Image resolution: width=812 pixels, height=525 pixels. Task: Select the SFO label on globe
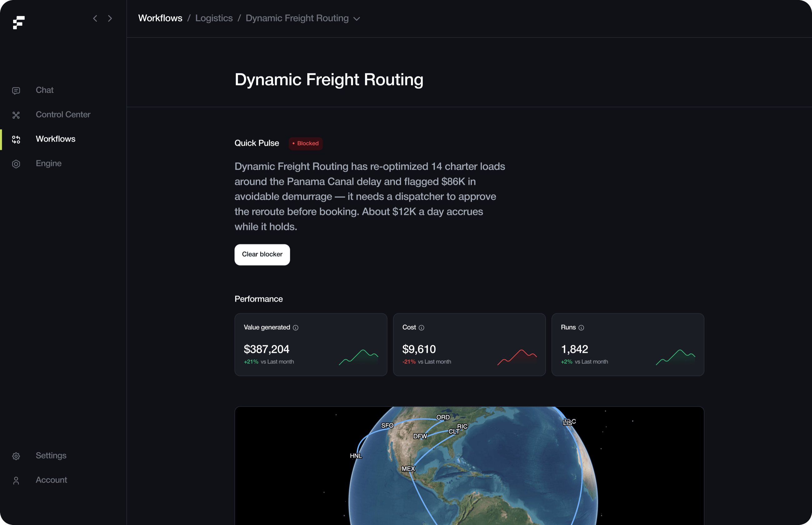click(387, 425)
